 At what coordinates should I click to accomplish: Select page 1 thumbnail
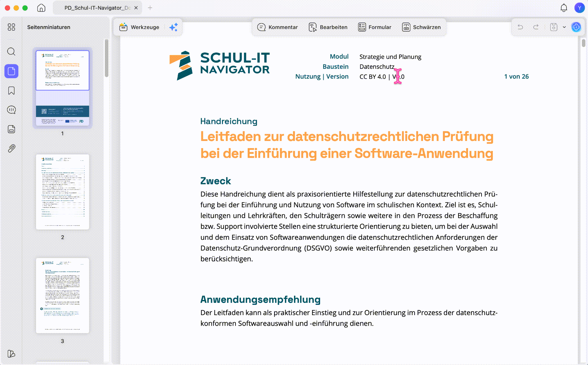click(x=62, y=88)
